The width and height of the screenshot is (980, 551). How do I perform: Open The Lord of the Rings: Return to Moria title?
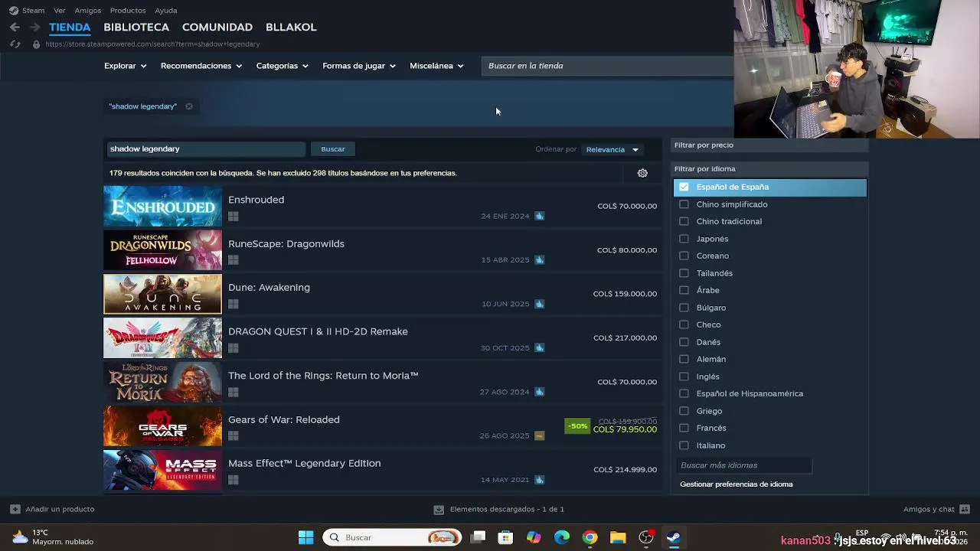323,376
